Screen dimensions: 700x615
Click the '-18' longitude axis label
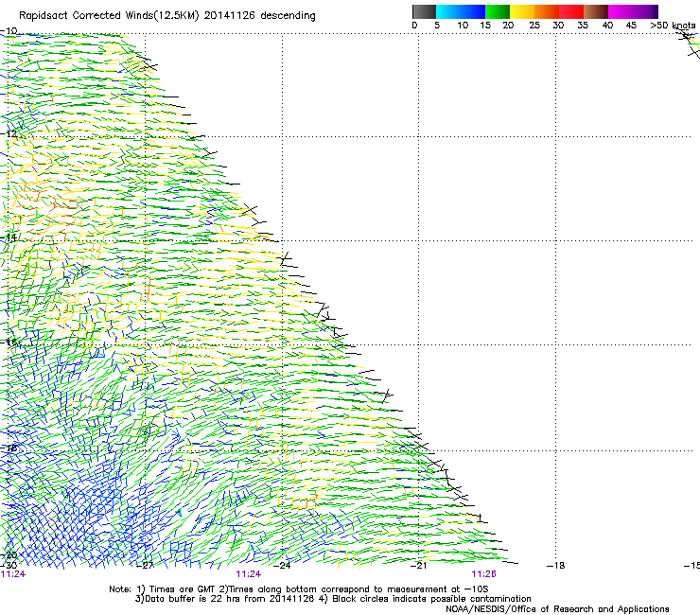(x=556, y=566)
